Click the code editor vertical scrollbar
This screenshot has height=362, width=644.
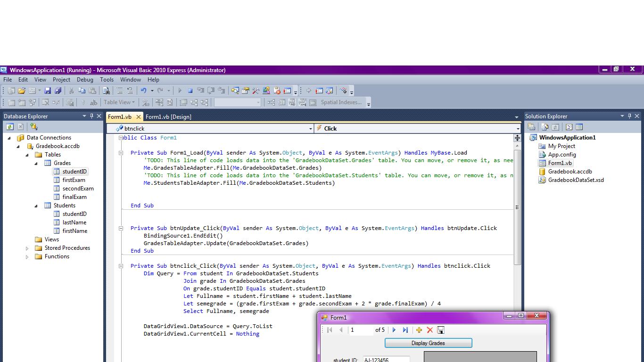(517, 207)
